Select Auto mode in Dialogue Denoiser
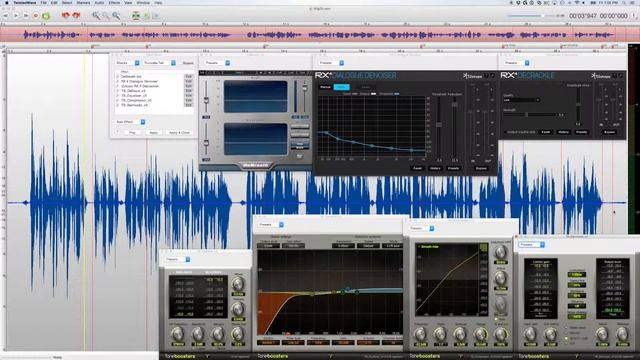 [341, 87]
